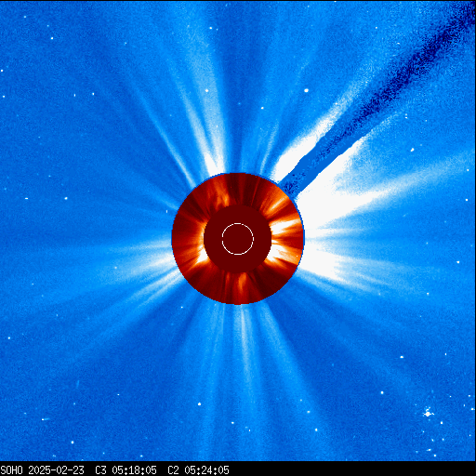Click the dark red occulter disk around the Sun circle

[x=238, y=239]
